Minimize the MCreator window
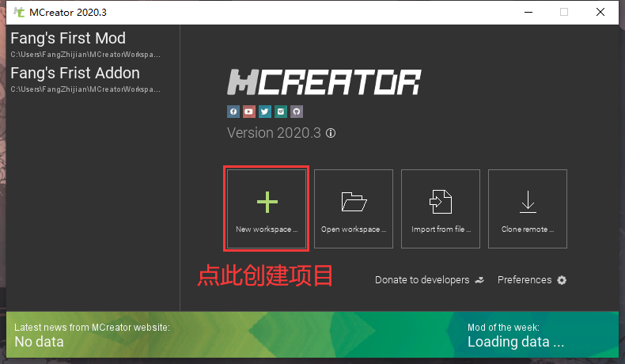625x364 pixels. tap(528, 12)
